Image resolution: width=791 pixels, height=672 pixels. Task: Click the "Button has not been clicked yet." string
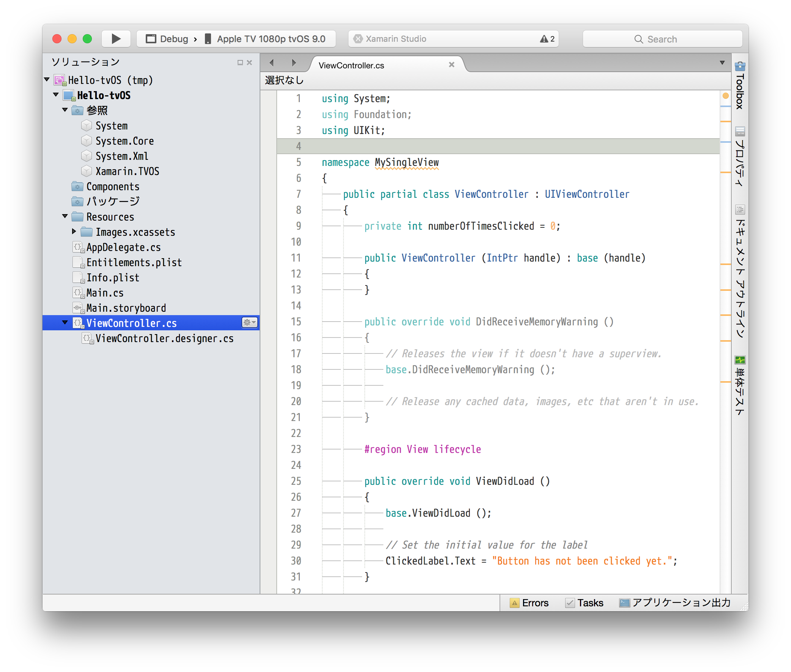(582, 561)
